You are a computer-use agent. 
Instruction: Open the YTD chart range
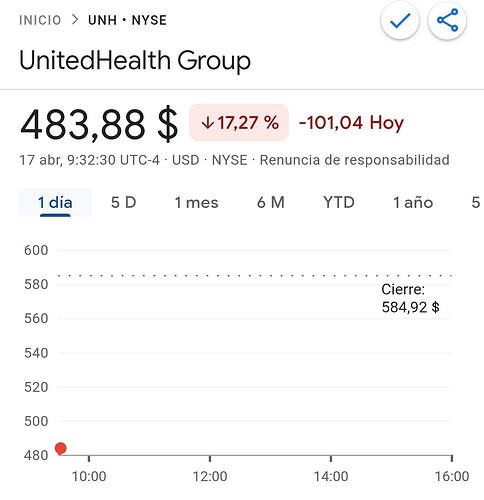point(339,203)
